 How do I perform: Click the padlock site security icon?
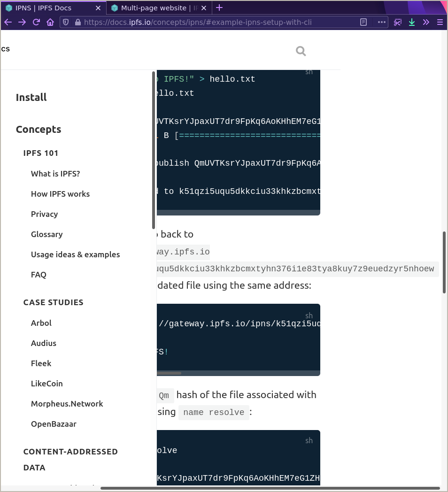pos(78,22)
